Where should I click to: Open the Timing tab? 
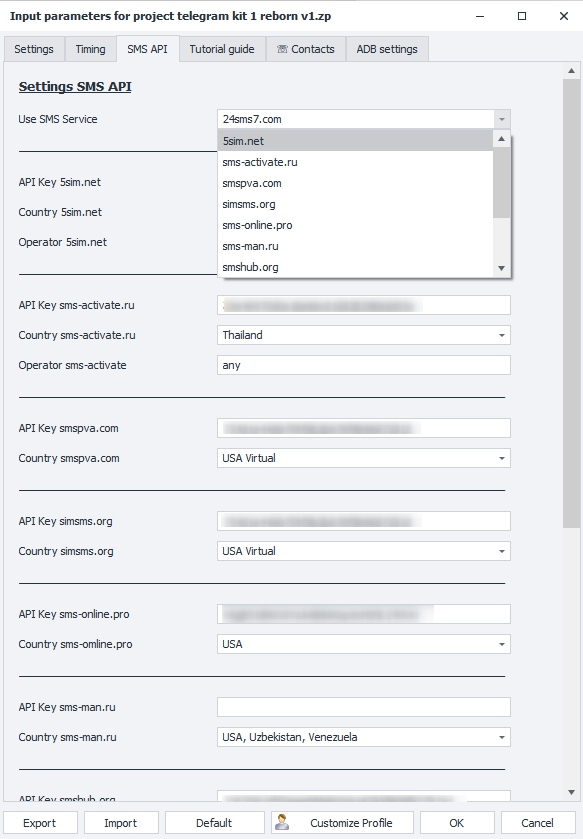(x=90, y=49)
